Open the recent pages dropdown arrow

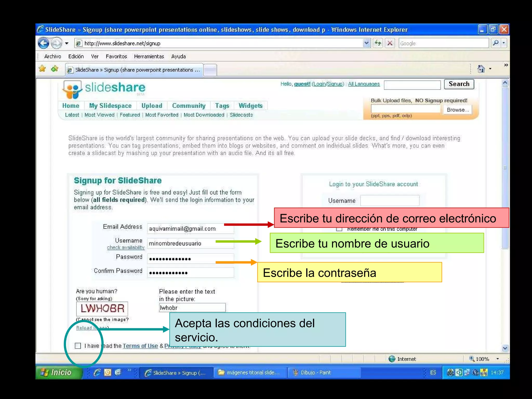pyautogui.click(x=67, y=43)
